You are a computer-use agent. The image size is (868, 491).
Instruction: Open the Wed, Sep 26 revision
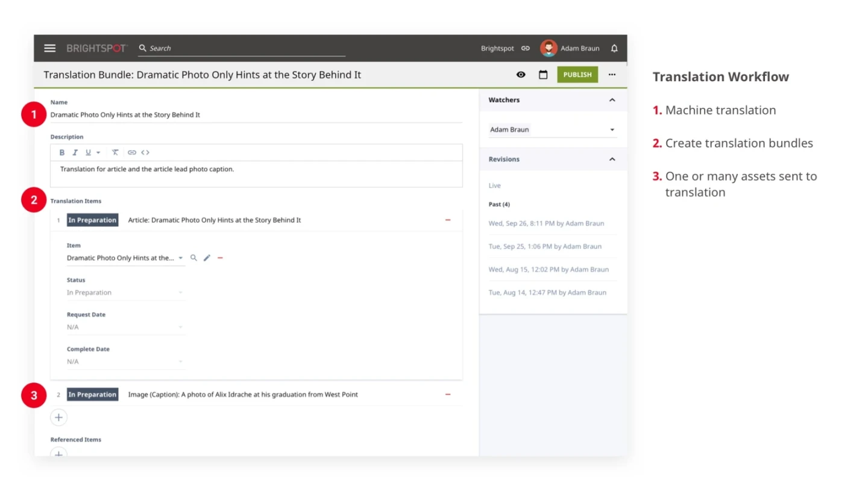[x=546, y=224]
